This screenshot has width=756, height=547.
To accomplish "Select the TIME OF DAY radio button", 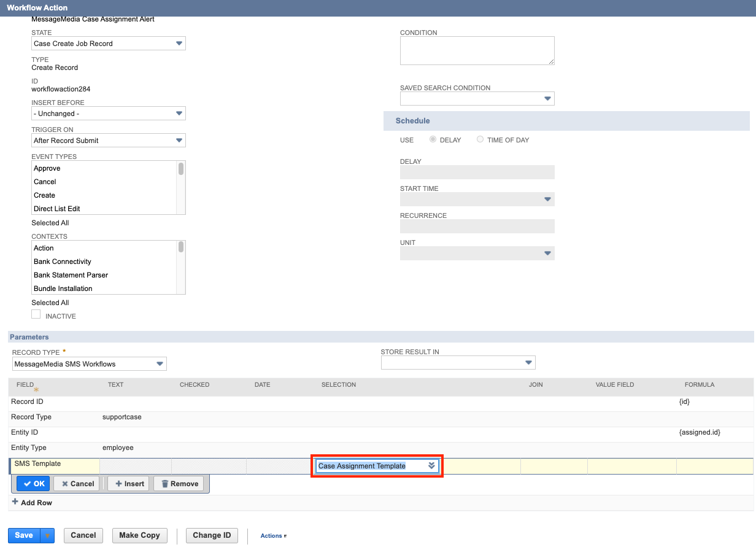I will pyautogui.click(x=480, y=139).
